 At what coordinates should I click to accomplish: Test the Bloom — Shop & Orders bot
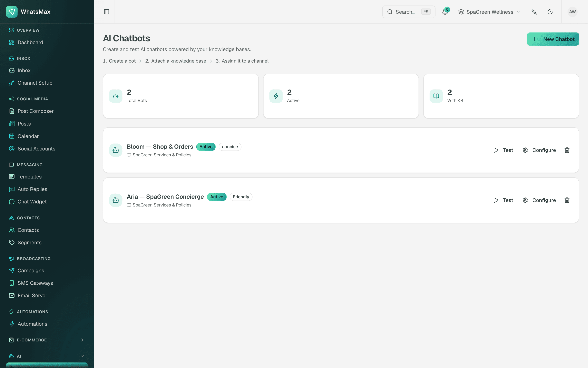(x=503, y=150)
